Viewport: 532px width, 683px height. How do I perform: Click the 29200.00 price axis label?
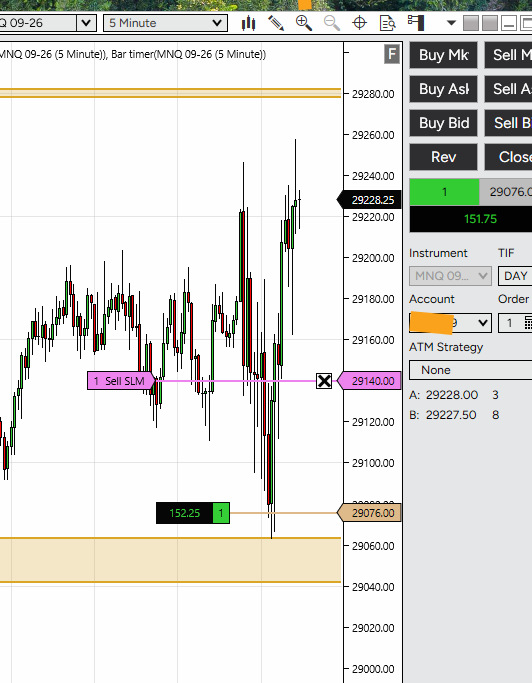click(x=373, y=258)
